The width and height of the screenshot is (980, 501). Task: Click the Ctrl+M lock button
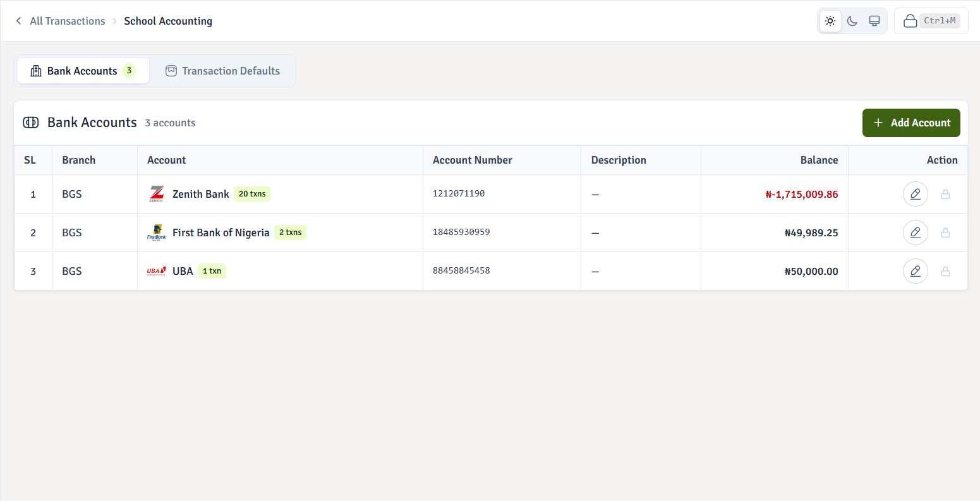tap(931, 21)
